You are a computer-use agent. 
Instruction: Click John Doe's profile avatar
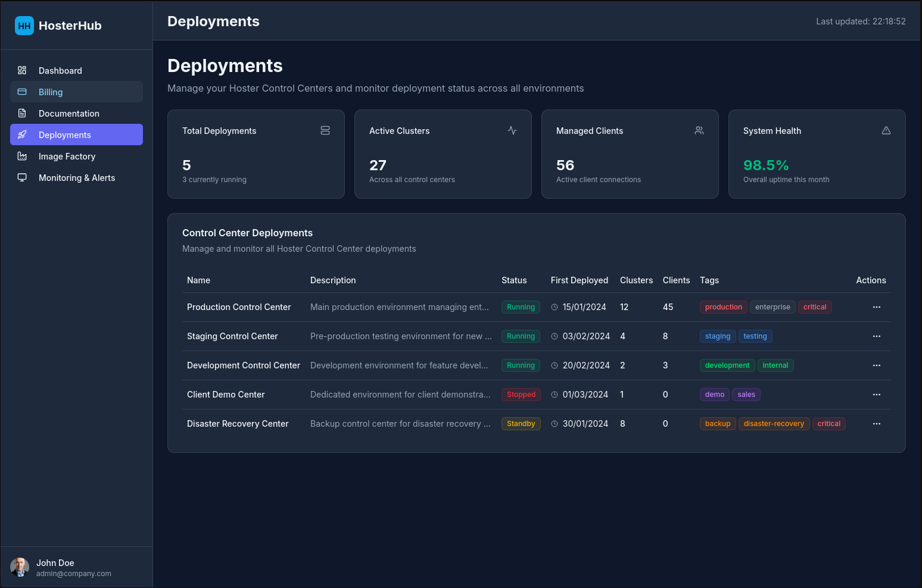coord(19,567)
